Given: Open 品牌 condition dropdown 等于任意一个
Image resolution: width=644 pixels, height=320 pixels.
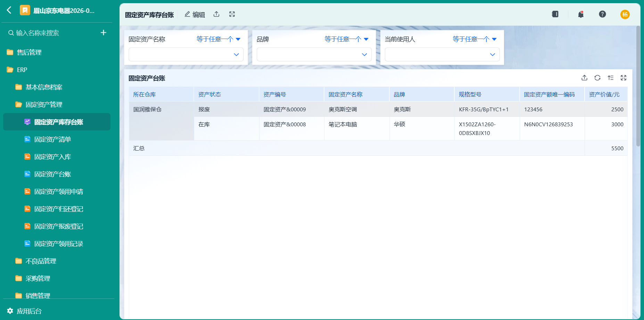Looking at the screenshot, I should (x=346, y=39).
